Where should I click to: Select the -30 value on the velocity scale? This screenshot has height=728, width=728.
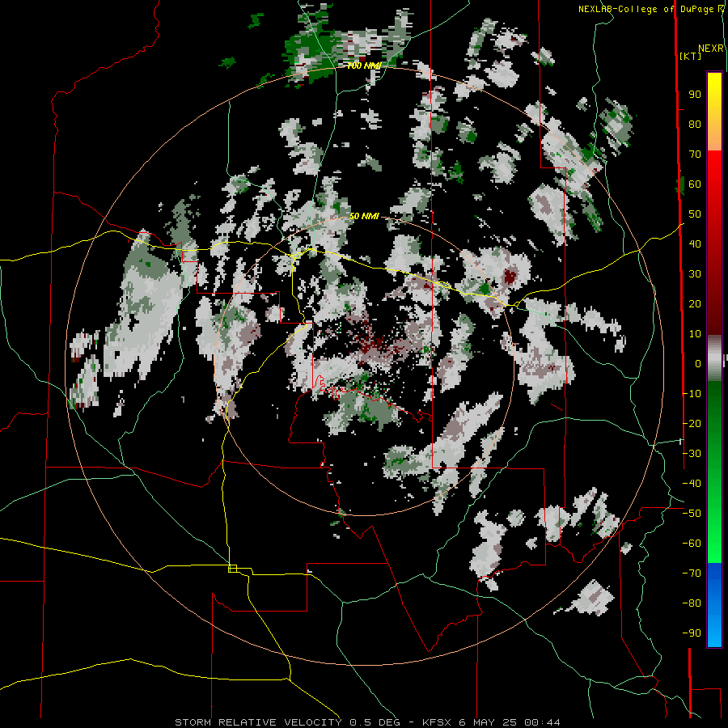click(692, 454)
